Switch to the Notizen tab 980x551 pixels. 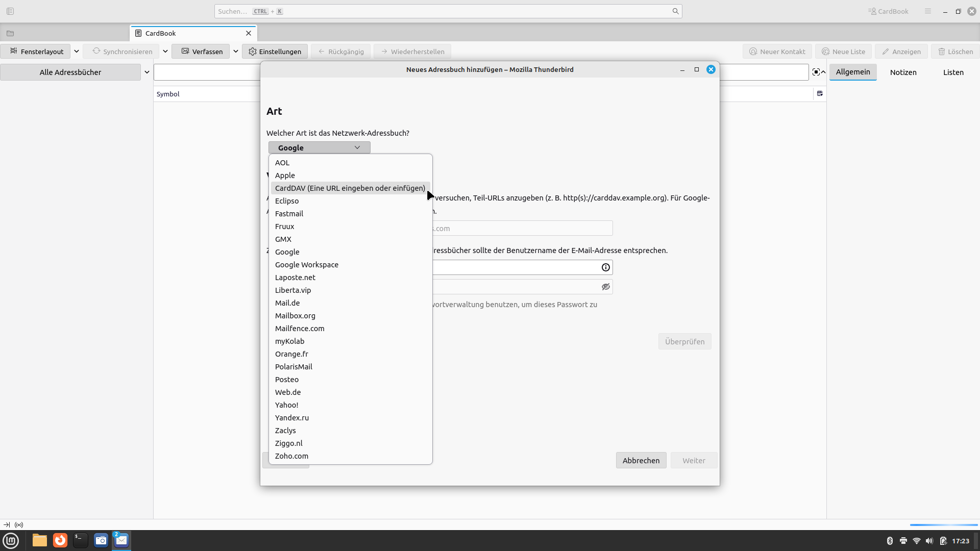tap(903, 72)
